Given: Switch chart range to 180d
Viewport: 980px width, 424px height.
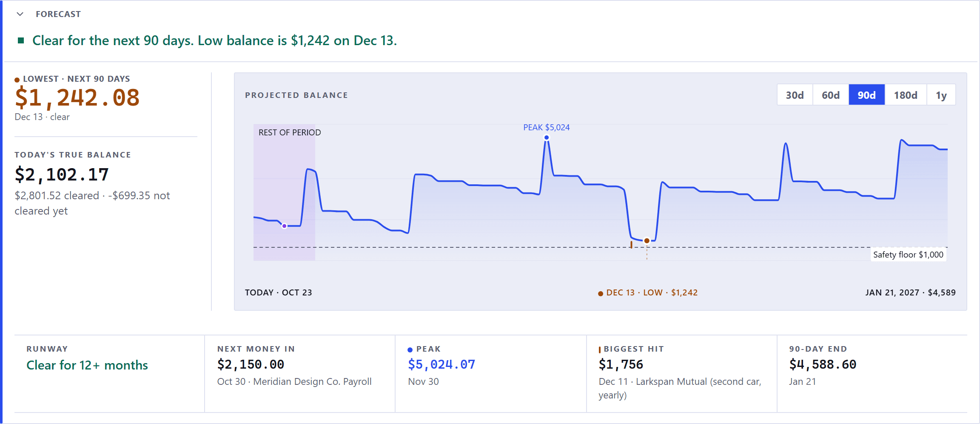Looking at the screenshot, I should coord(906,95).
